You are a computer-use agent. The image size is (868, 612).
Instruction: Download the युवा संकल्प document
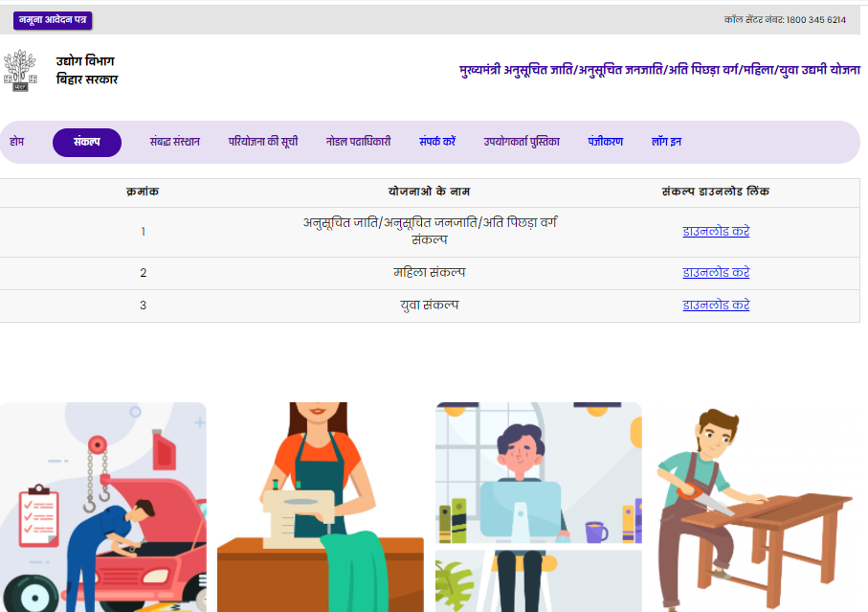tap(715, 306)
